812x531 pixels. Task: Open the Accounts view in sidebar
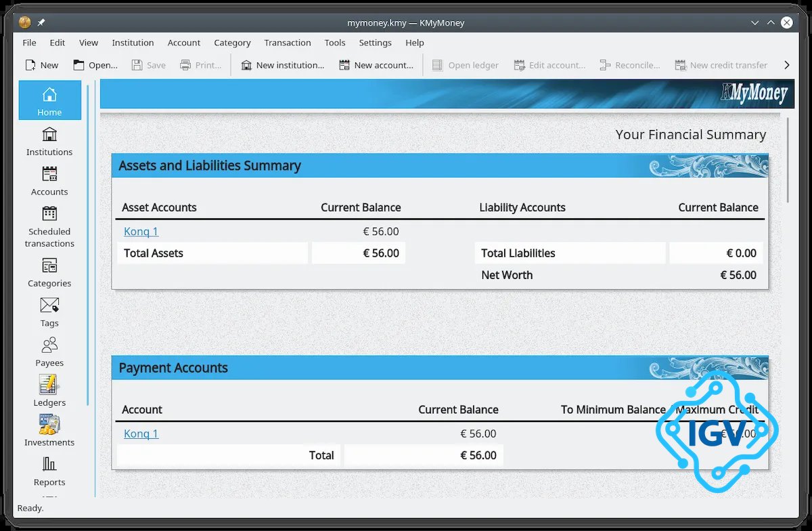pos(49,181)
